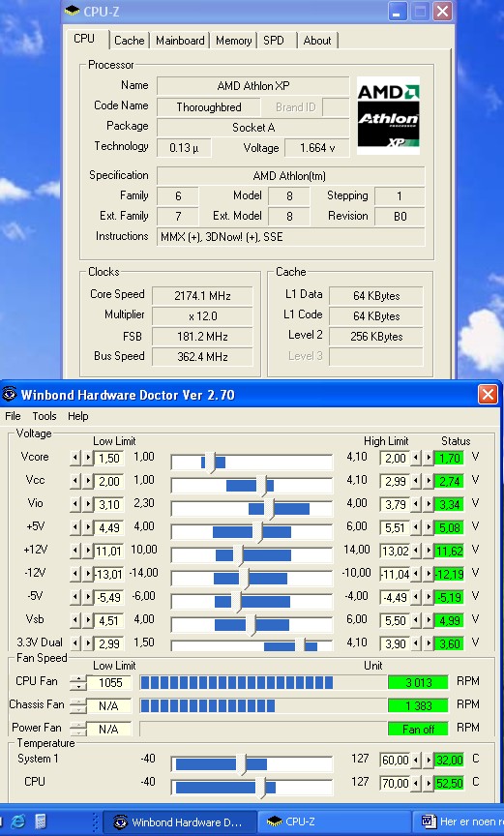The width and height of the screenshot is (504, 836).
Task: Click the Code Name value Thoroughbred
Action: pos(209,107)
